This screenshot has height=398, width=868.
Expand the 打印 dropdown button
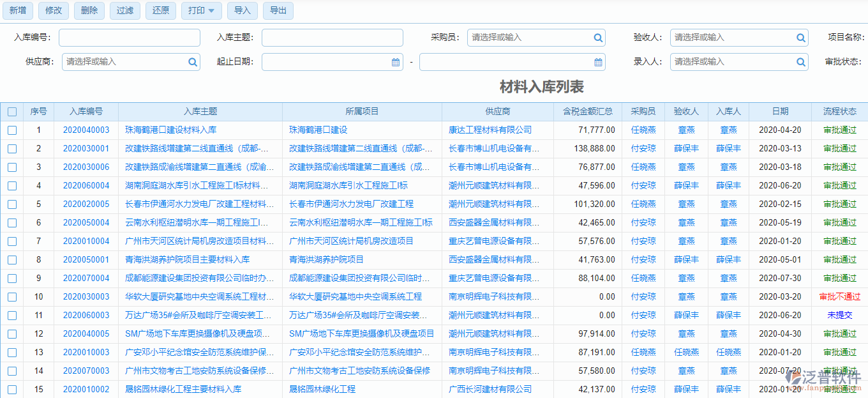tap(202, 11)
